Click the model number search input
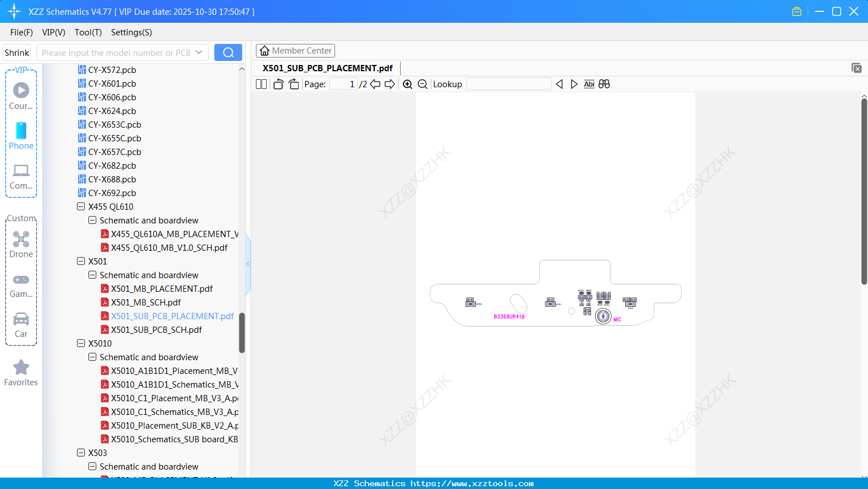Viewport: 868px width, 489px height. 116,52
